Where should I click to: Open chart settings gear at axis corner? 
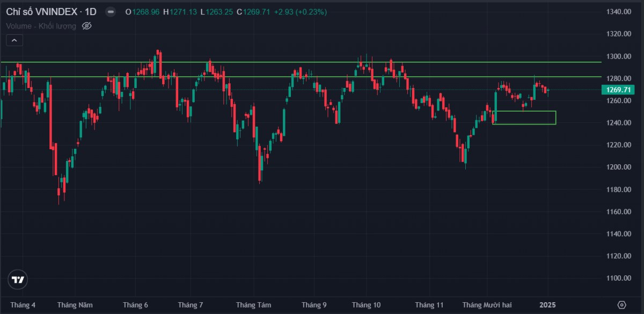(621, 304)
